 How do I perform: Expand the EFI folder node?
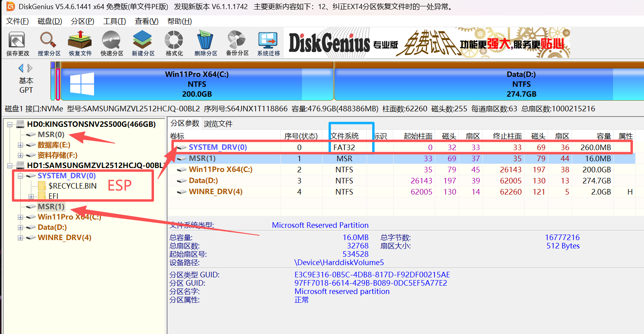point(31,197)
